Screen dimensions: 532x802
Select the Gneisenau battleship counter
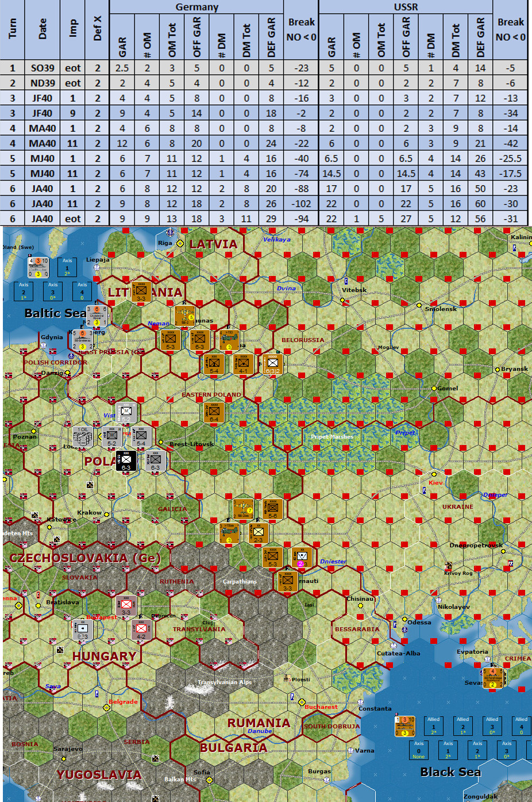82,340
